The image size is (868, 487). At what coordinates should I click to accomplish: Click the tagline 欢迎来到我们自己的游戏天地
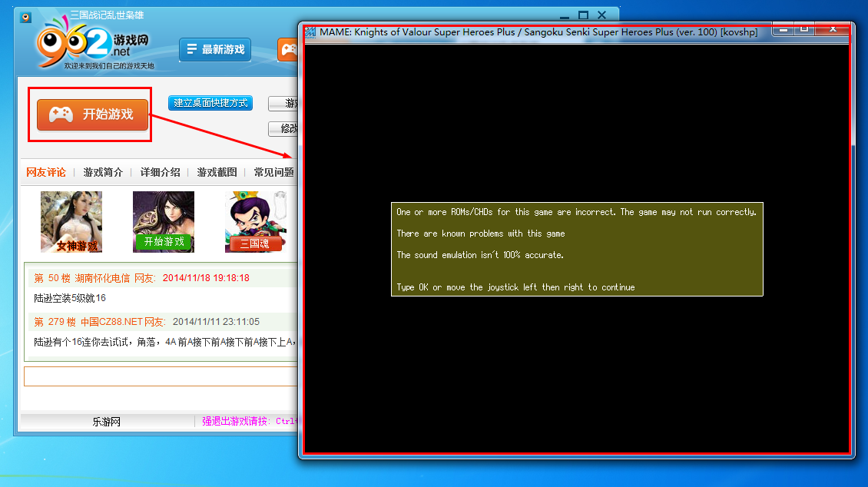109,66
